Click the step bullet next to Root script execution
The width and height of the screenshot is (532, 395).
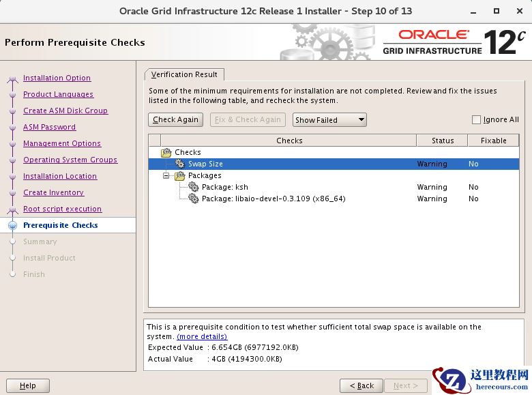pos(12,209)
